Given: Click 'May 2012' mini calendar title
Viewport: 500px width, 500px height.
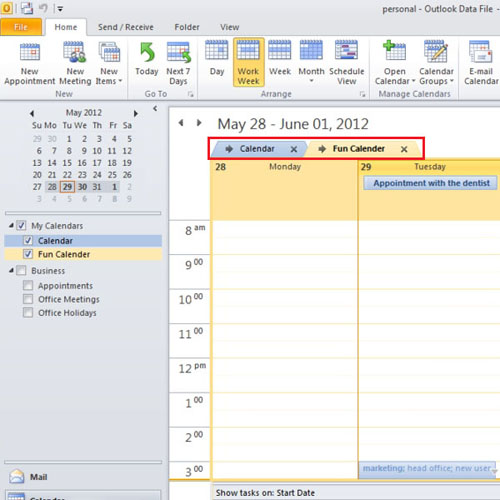Looking at the screenshot, I should (x=84, y=113).
